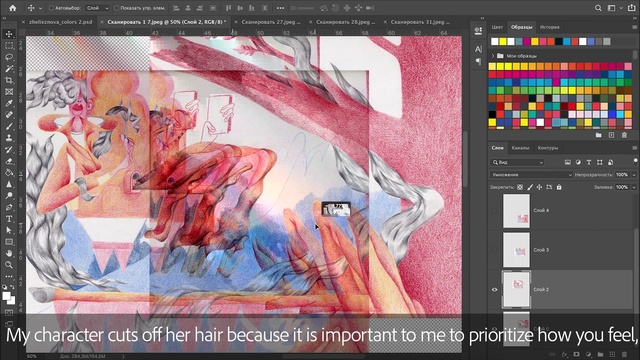Switch to the Каналы tab

click(x=520, y=148)
